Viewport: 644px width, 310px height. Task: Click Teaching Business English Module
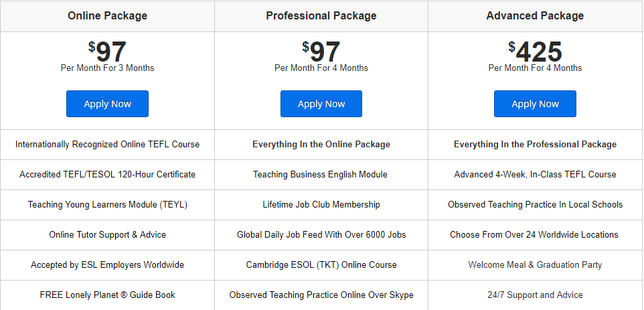[x=320, y=175]
